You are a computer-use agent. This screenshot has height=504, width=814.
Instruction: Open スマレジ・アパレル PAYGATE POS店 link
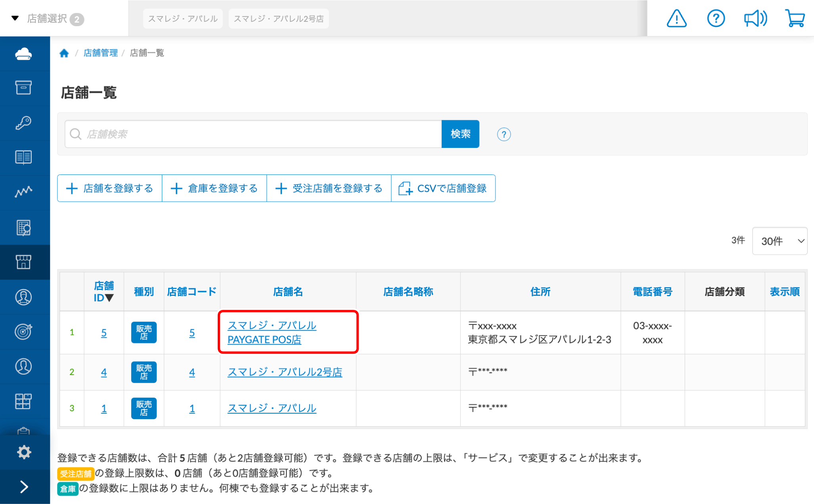point(272,332)
